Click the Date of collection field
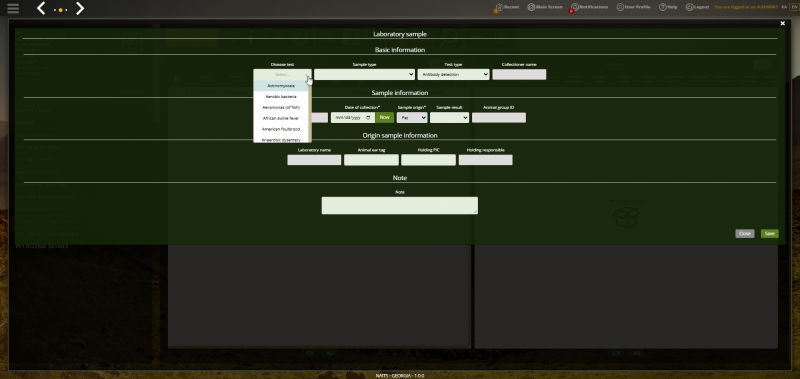This screenshot has height=379, width=800. (x=353, y=117)
